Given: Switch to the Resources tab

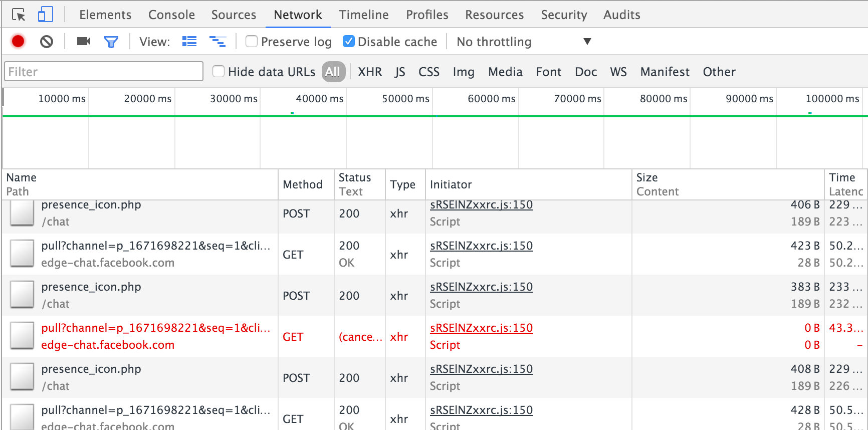Looking at the screenshot, I should 494,15.
